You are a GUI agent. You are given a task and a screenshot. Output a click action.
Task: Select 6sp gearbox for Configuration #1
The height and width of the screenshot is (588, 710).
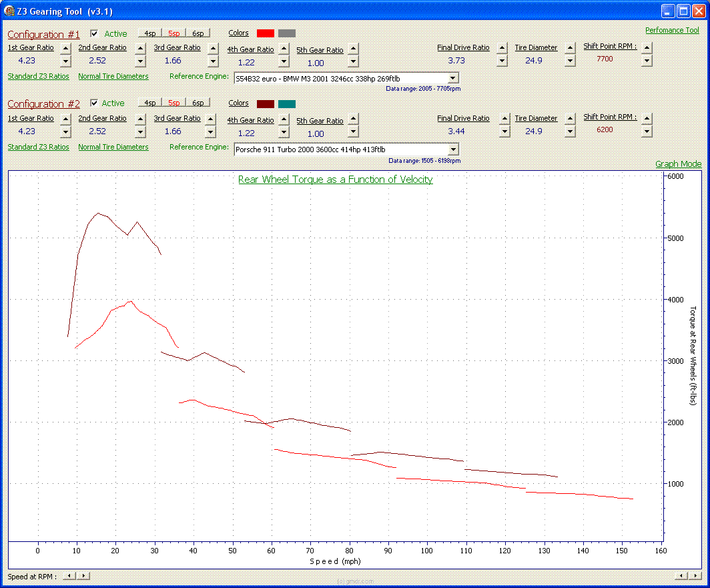click(198, 33)
